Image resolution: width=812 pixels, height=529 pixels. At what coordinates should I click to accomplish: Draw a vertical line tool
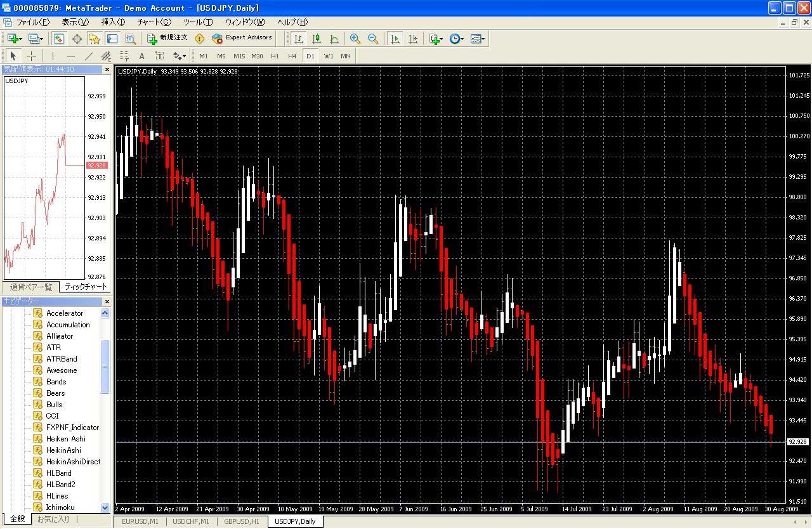(x=53, y=56)
